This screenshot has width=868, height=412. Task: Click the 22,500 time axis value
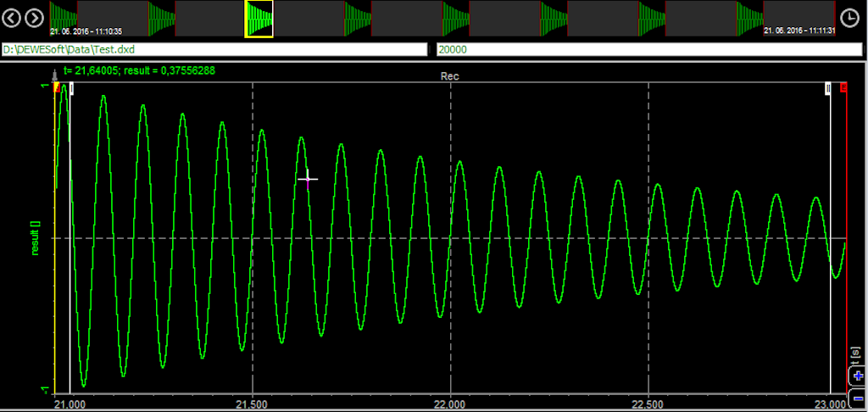click(x=648, y=404)
